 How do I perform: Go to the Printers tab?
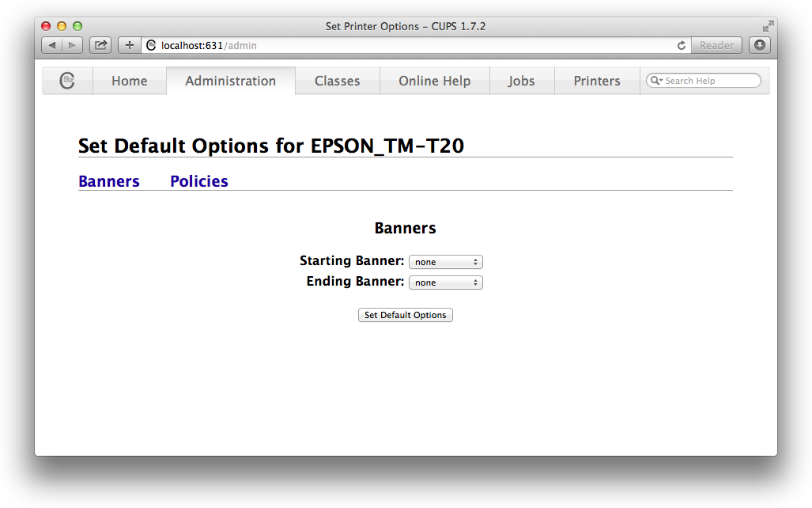tap(596, 81)
